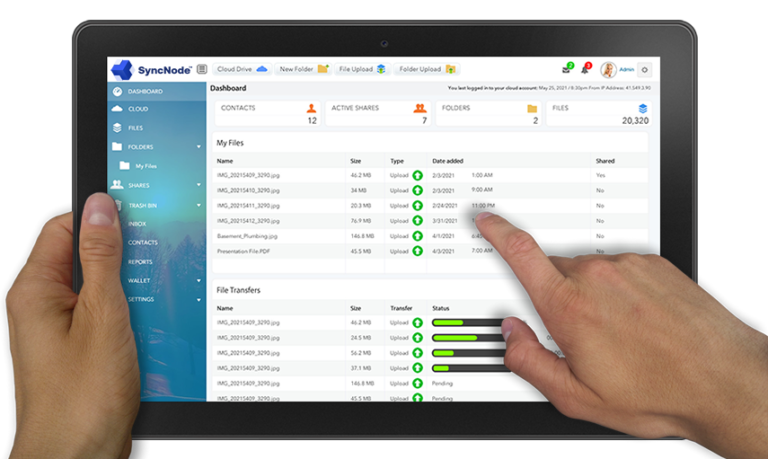Expand the Wallet sidebar arrow
Screen dimensions: 768x459
pyautogui.click(x=199, y=281)
